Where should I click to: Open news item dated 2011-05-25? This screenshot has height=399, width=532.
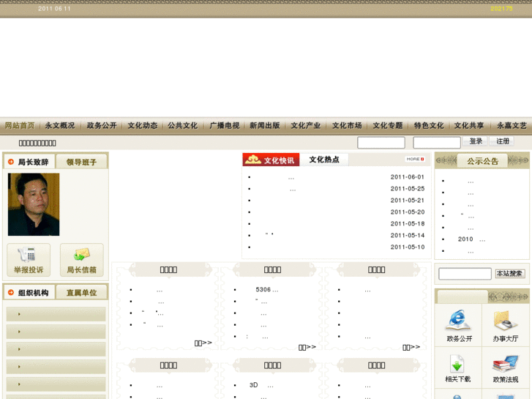(336, 189)
